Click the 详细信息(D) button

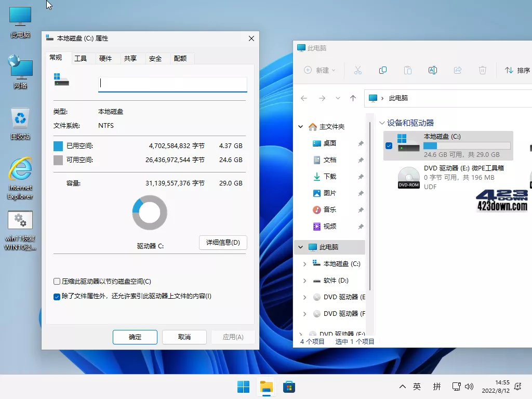(x=223, y=243)
